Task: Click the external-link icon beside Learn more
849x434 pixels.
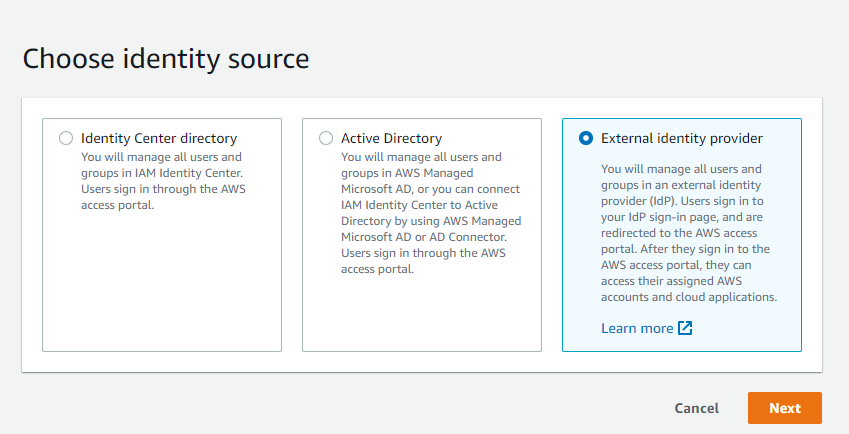Action: [685, 328]
